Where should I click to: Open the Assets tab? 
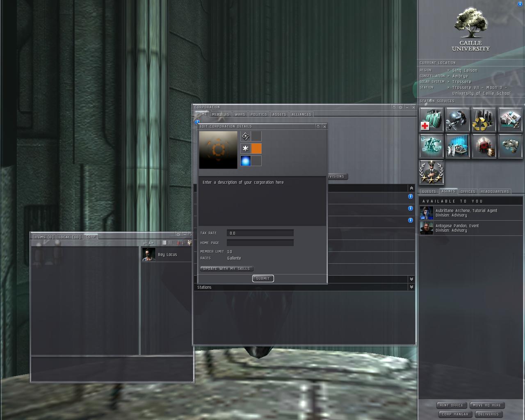[279, 114]
